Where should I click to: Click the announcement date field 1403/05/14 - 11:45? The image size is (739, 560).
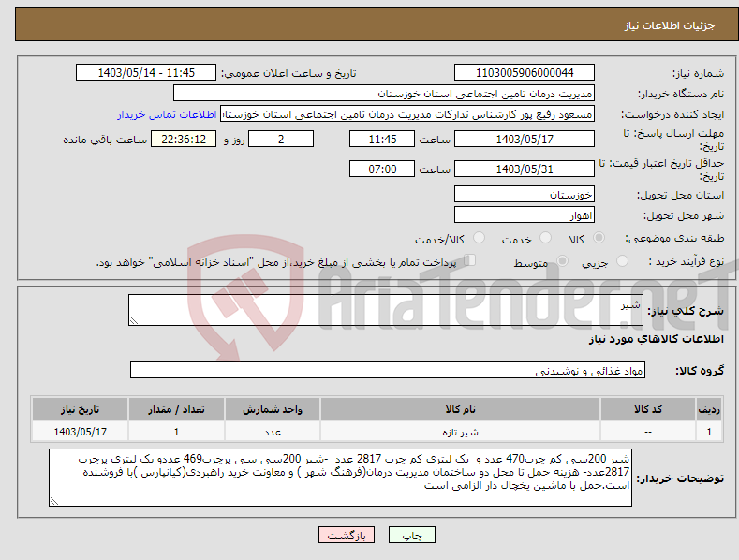146,73
